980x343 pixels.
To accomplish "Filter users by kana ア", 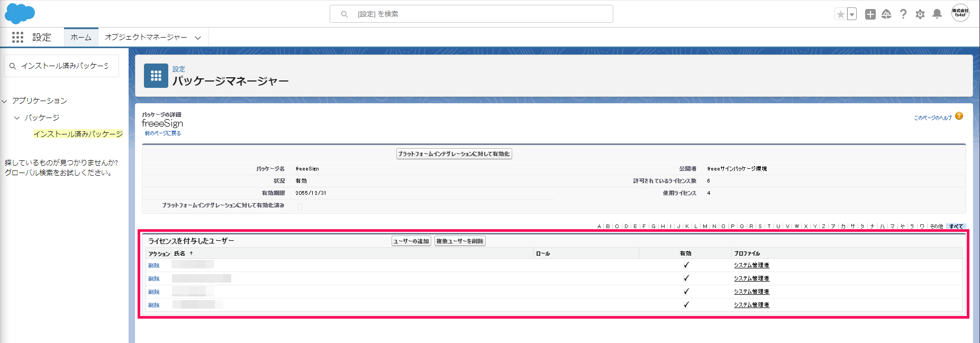I will point(833,226).
